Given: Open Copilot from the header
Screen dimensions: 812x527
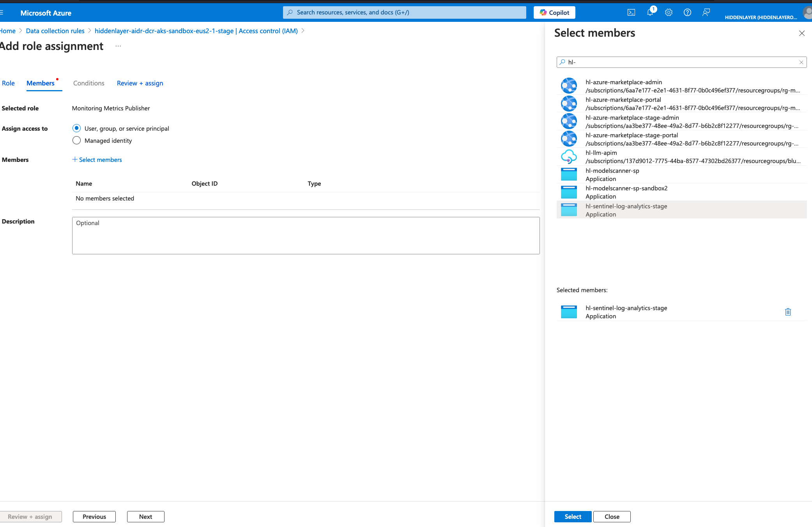Looking at the screenshot, I should click(x=554, y=12).
